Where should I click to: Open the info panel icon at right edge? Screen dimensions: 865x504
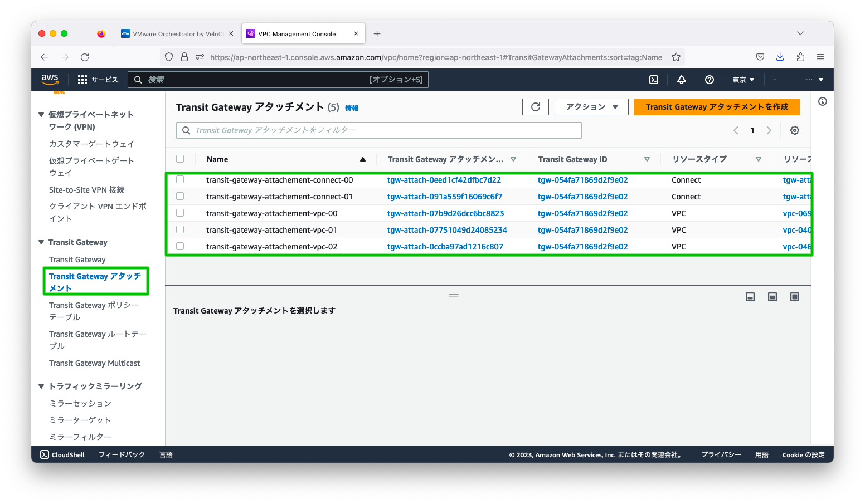pos(823,101)
